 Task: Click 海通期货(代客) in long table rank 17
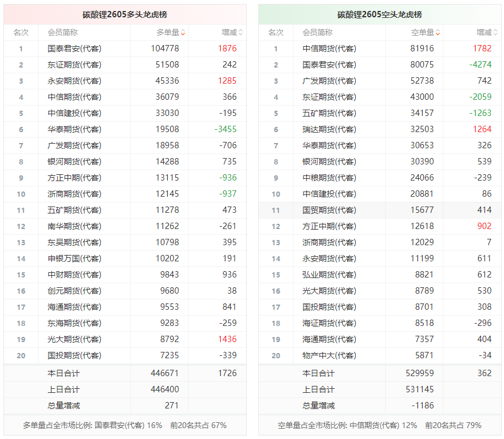(x=74, y=307)
